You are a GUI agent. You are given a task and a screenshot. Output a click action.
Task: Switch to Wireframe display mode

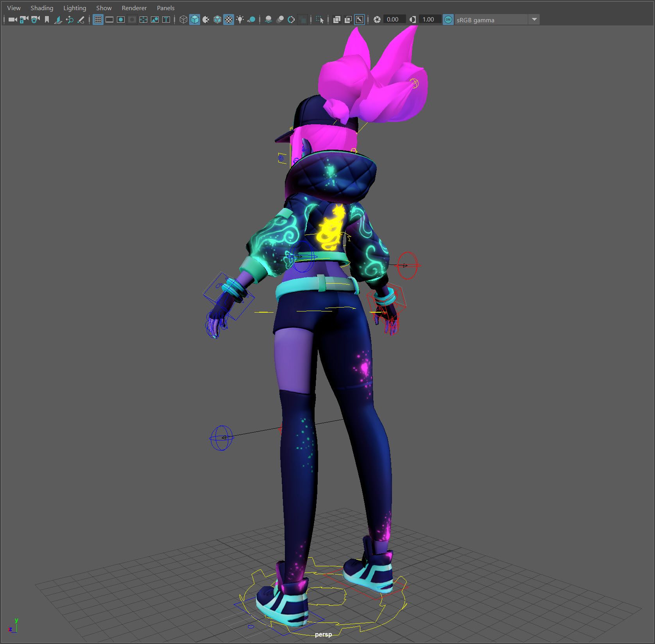tap(183, 20)
